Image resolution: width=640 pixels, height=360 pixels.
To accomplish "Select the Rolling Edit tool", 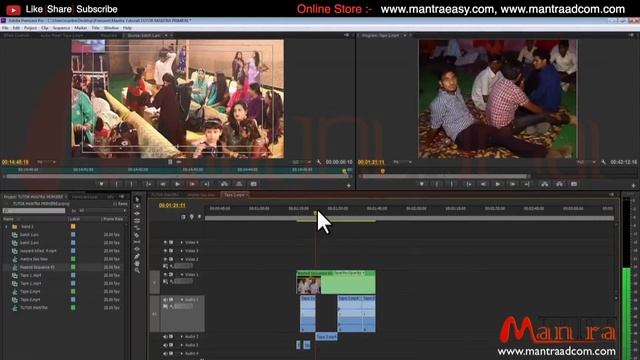I will 137,220.
